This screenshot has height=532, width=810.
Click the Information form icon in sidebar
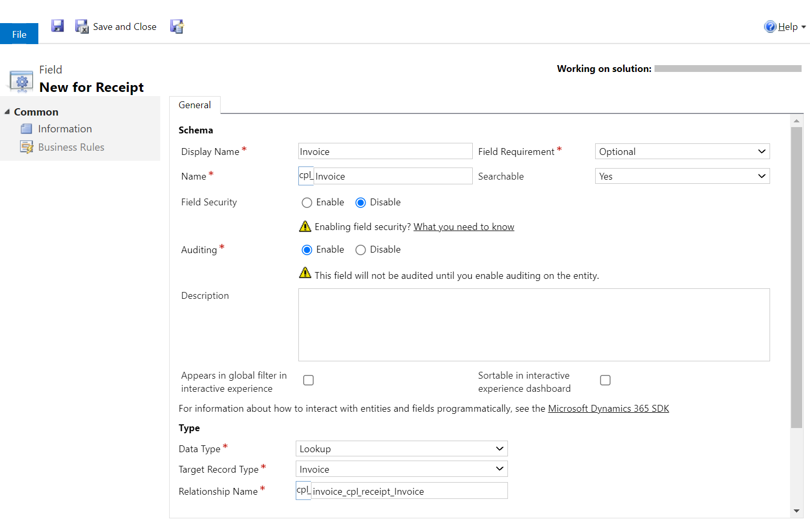26,129
